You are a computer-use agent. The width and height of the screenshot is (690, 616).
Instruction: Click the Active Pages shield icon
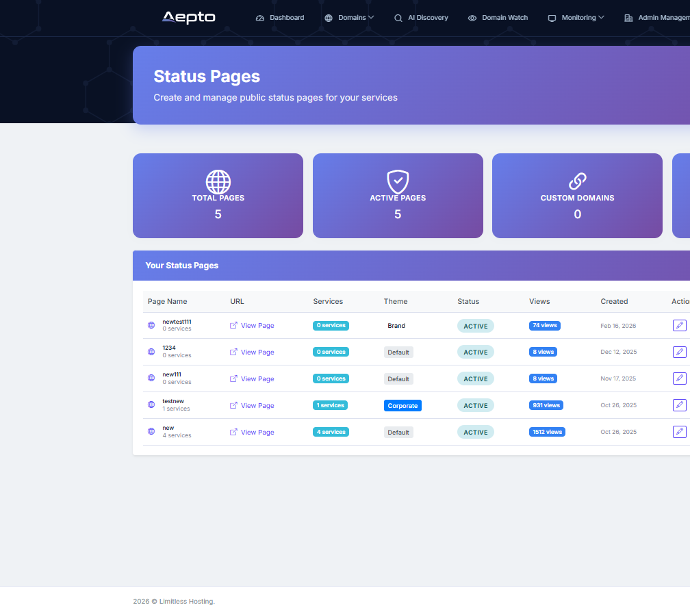pos(398,182)
